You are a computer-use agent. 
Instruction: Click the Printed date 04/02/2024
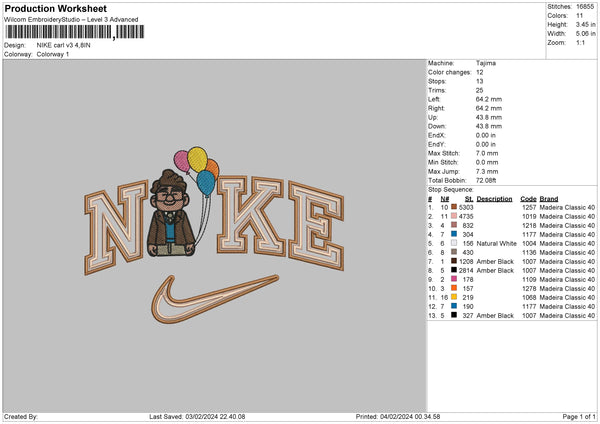pos(396,416)
